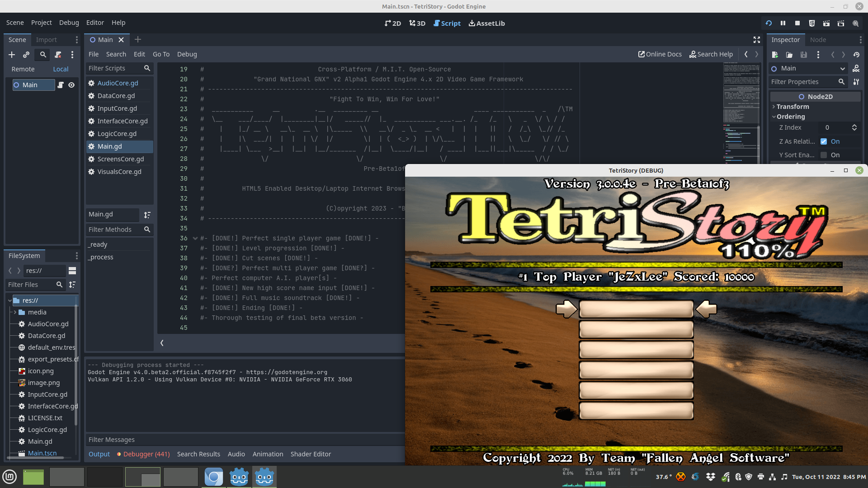Toggle Z As Relative checkbox
868x488 pixels.
tap(824, 141)
